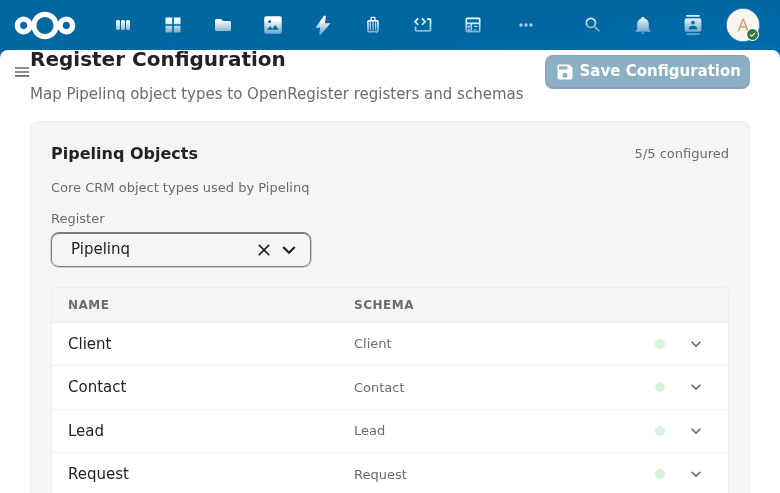Clear the Pipelinq register selection

coord(264,250)
